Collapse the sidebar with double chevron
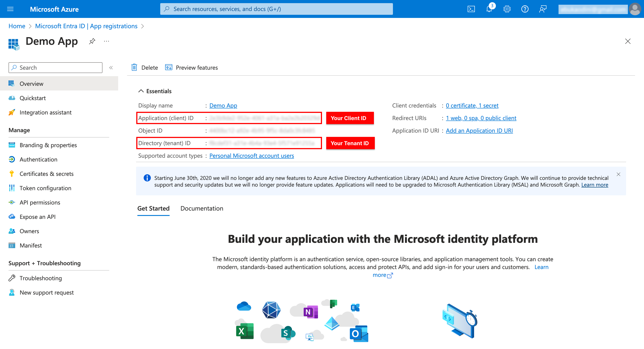Viewport: 644px width, 349px height. coord(111,68)
